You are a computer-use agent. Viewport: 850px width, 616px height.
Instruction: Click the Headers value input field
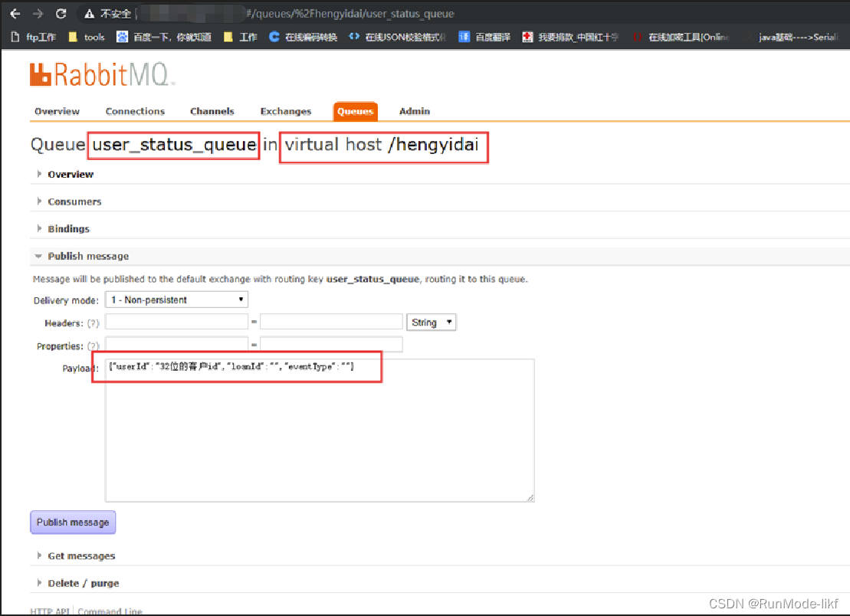pos(331,321)
